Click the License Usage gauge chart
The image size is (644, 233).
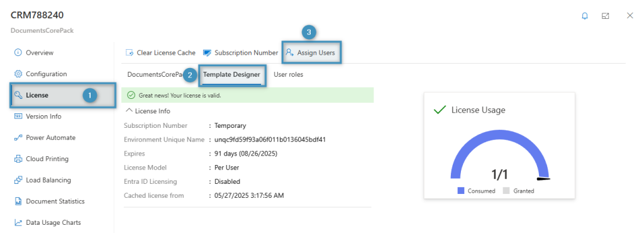click(x=499, y=157)
